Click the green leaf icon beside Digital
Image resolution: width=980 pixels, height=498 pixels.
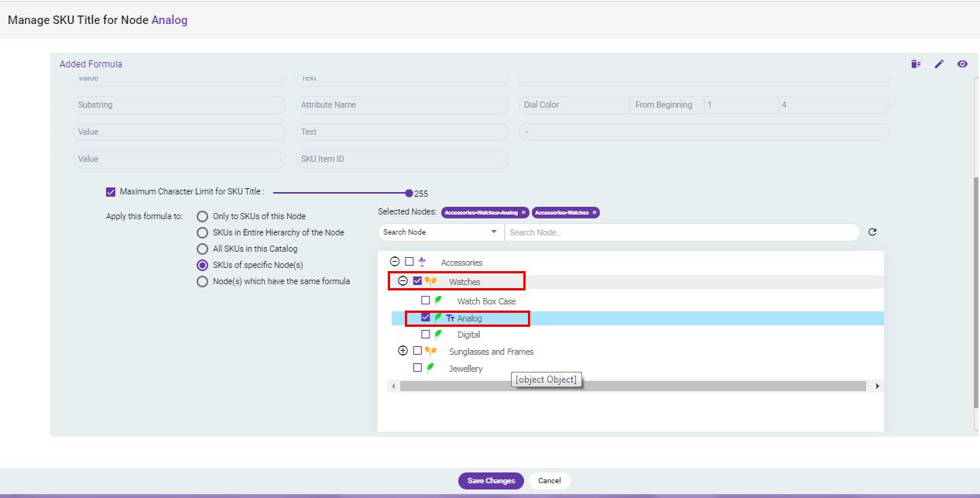438,335
